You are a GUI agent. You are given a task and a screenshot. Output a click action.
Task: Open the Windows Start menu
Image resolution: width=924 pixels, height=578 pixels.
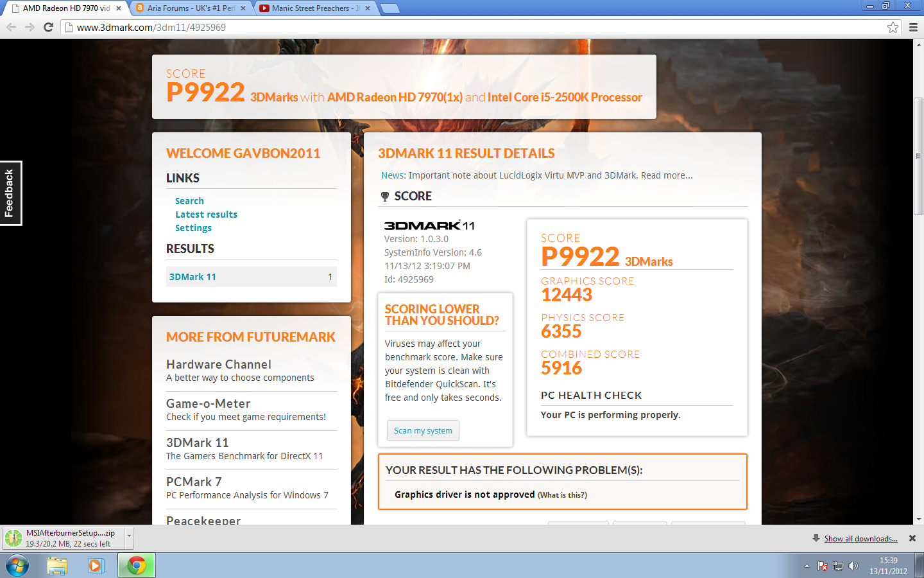(x=17, y=566)
